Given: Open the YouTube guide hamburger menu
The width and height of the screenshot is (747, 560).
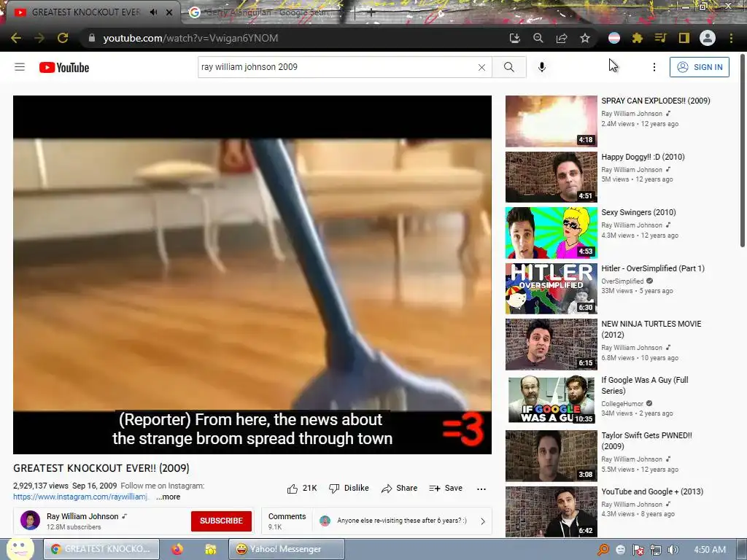Looking at the screenshot, I should pos(20,67).
